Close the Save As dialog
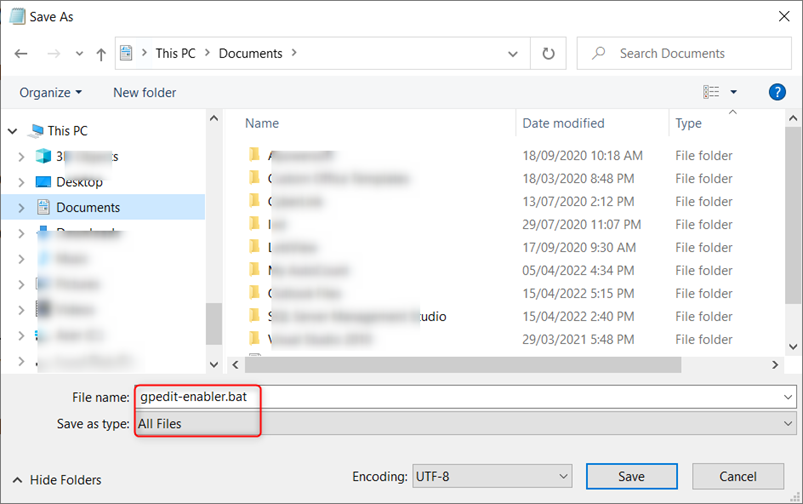Image resolution: width=803 pixels, height=504 pixels. pyautogui.click(x=784, y=16)
